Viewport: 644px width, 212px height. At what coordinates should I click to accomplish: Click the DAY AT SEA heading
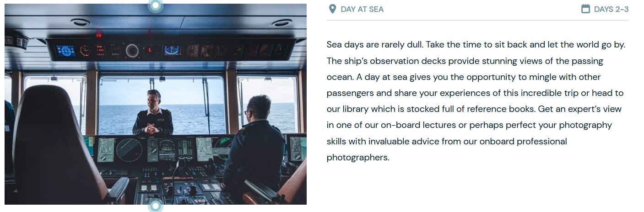coord(362,9)
